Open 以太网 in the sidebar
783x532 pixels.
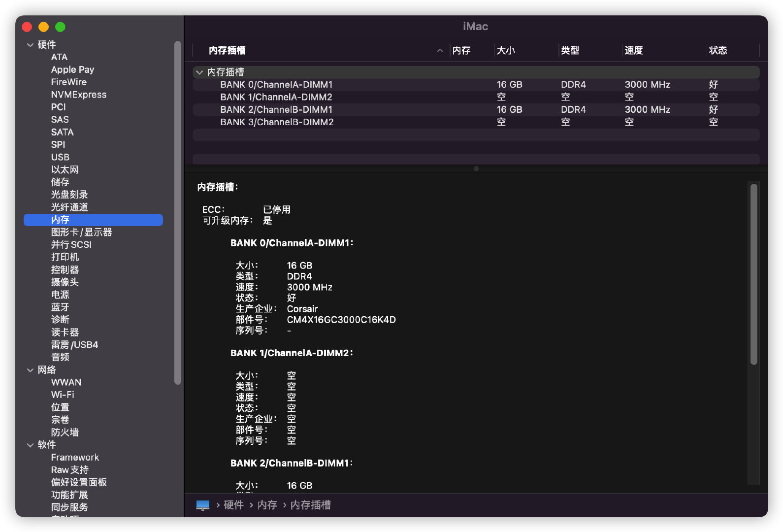(x=65, y=170)
